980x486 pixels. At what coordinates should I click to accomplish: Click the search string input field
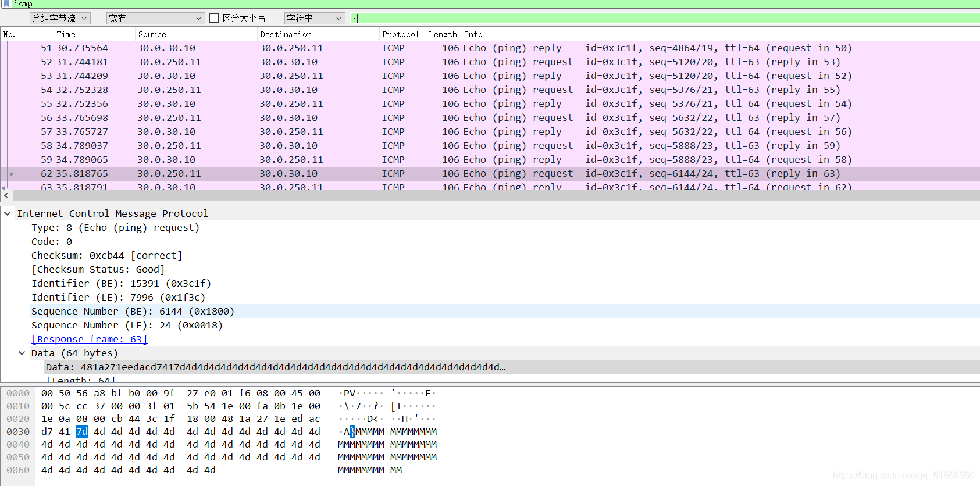tap(664, 18)
